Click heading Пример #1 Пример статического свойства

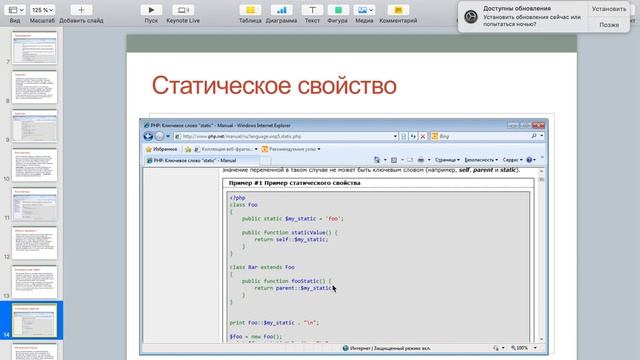tap(294, 183)
